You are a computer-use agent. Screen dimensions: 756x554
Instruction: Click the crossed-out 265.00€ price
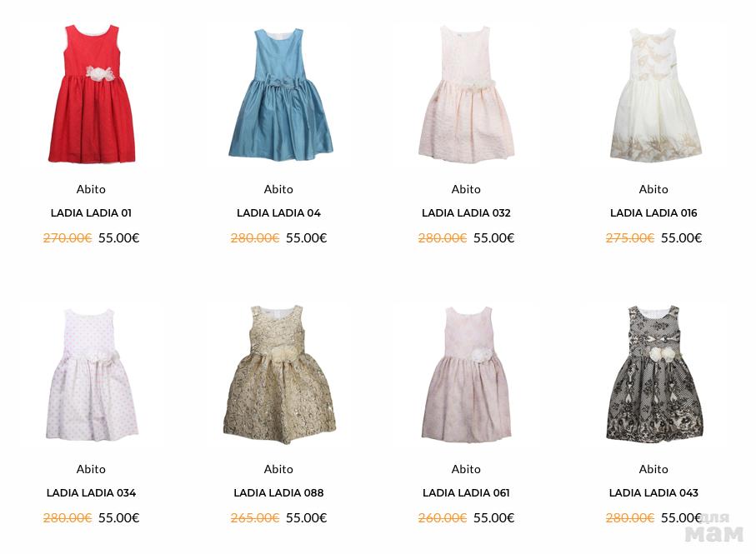tap(255, 518)
